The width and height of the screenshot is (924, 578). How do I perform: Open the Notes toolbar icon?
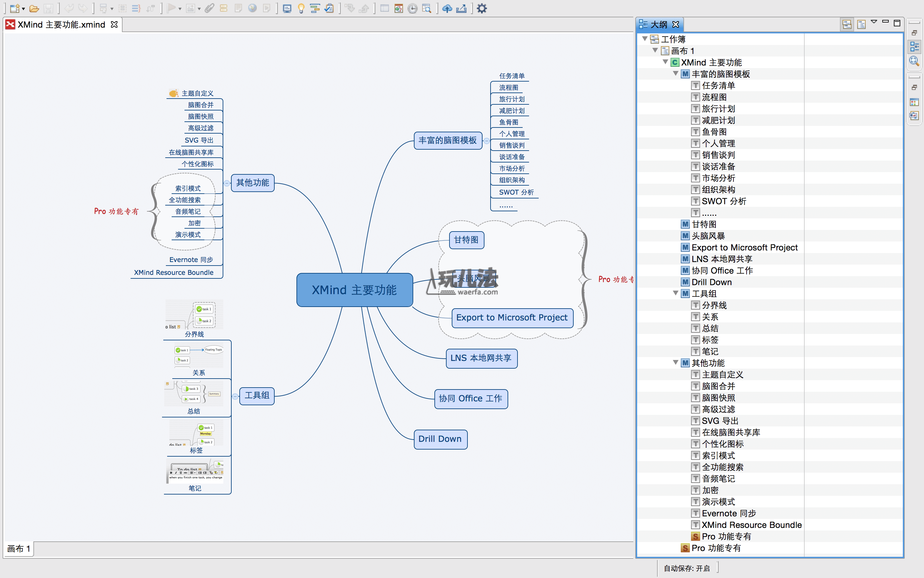coord(238,8)
